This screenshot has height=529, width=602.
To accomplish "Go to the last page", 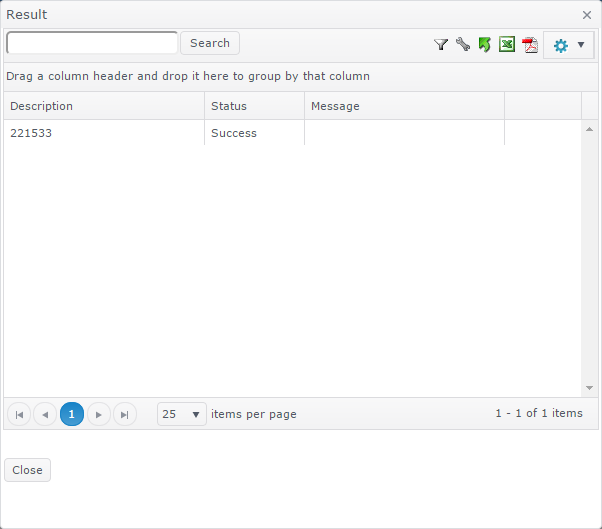I will [125, 414].
